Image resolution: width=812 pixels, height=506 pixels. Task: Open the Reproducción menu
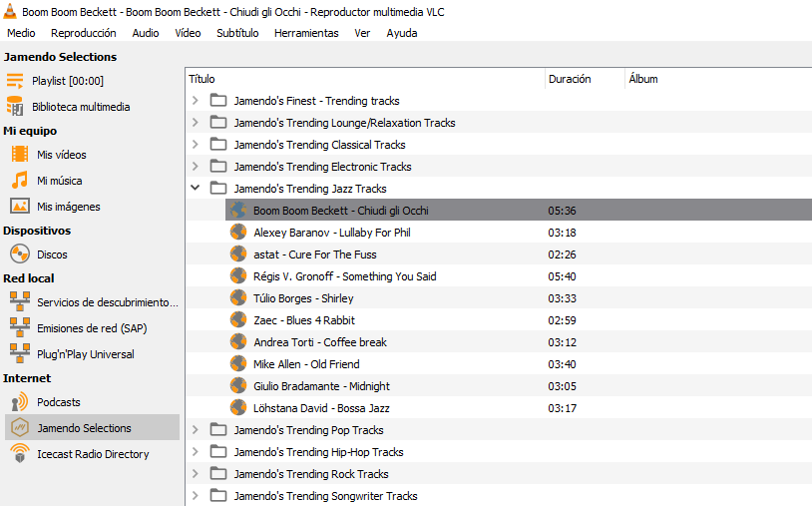[84, 33]
